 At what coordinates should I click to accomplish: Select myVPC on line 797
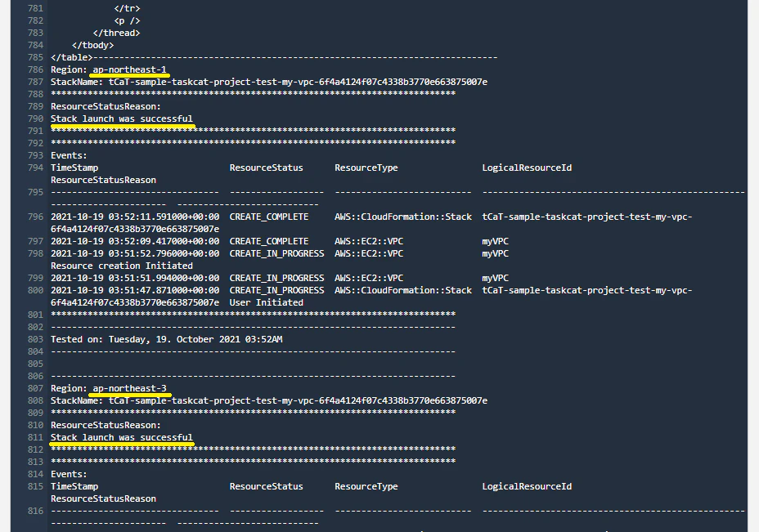point(495,241)
